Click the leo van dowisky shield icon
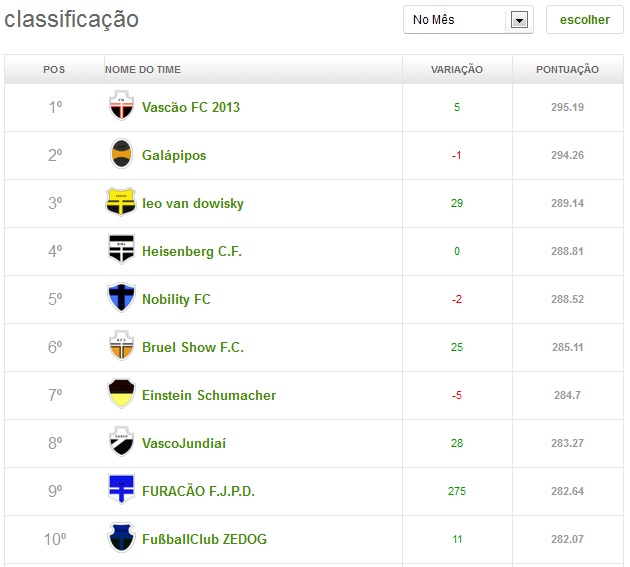Image resolution: width=630 pixels, height=567 pixels. [121, 202]
